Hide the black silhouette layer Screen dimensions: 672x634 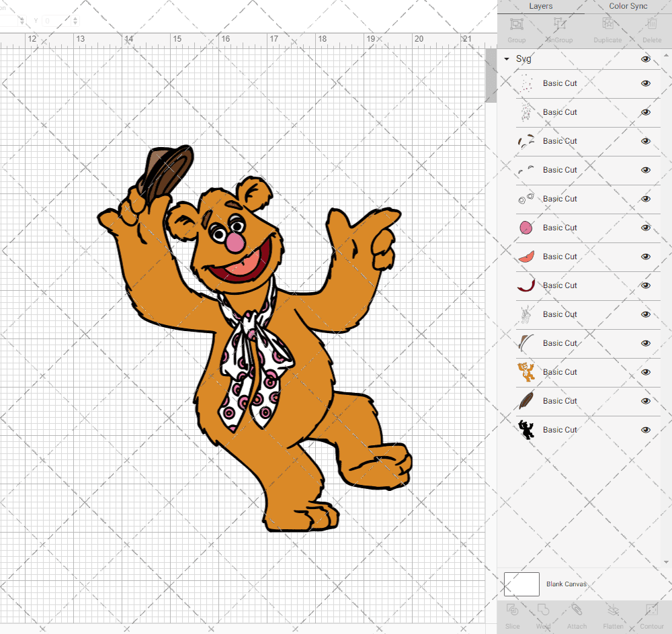coord(646,430)
